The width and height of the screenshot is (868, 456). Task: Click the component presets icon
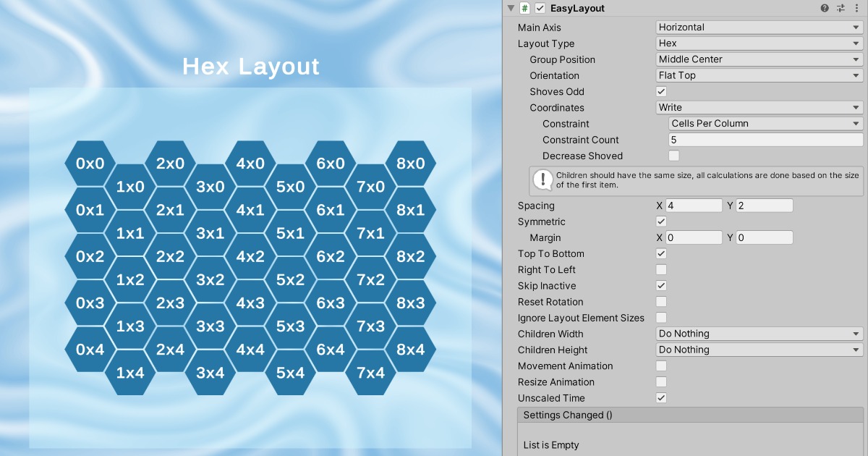pos(841,8)
